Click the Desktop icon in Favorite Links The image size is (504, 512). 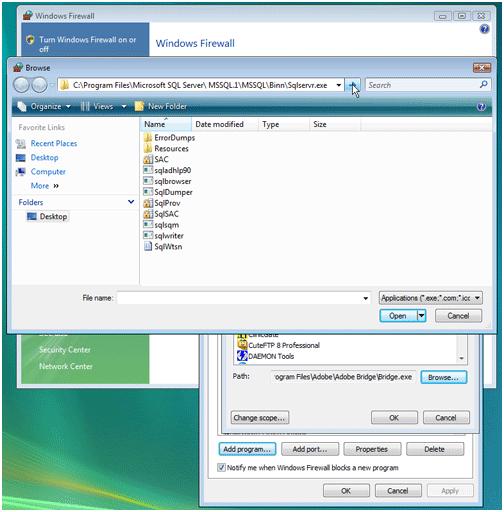(x=21, y=158)
